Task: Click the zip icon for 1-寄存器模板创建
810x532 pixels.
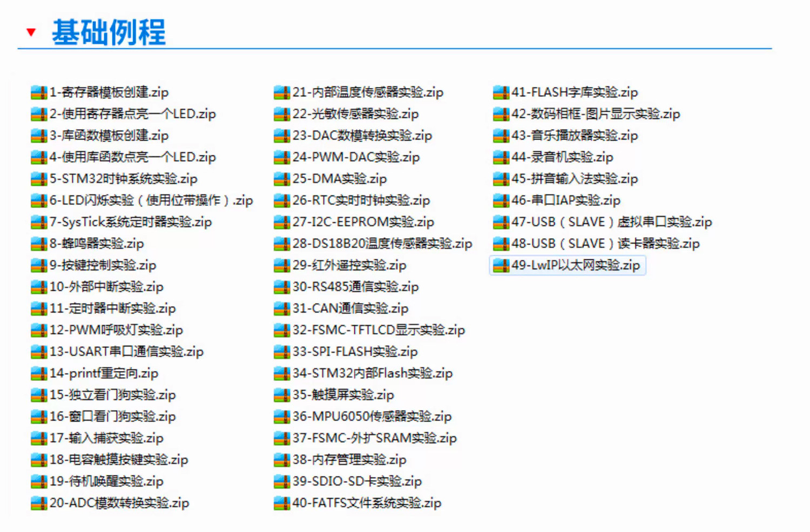Action: point(39,93)
